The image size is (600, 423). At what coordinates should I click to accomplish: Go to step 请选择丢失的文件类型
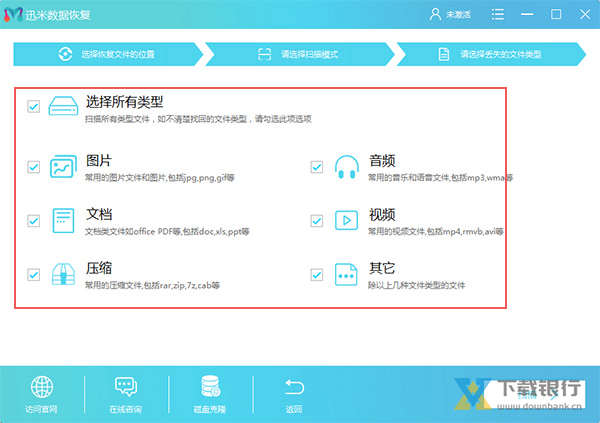point(491,54)
